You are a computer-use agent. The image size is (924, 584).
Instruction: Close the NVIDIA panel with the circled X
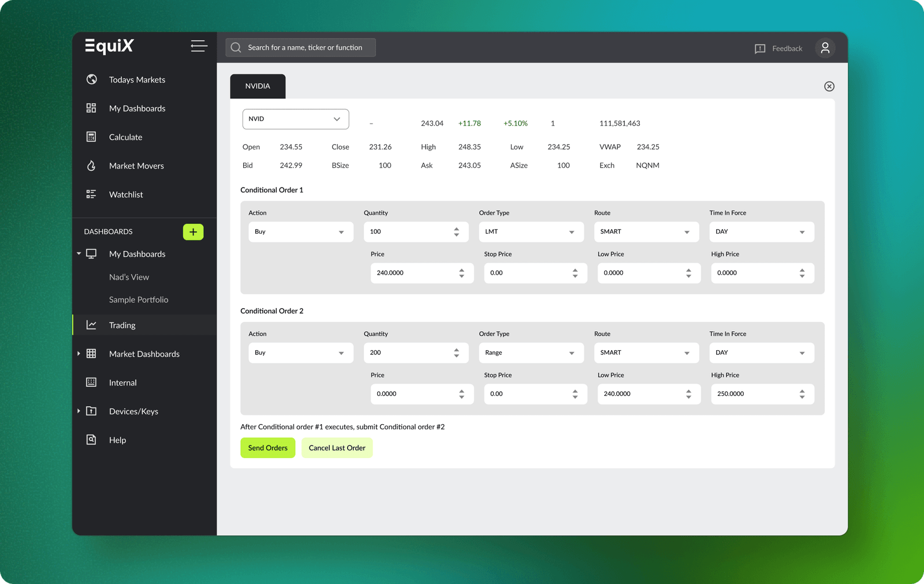click(x=829, y=87)
